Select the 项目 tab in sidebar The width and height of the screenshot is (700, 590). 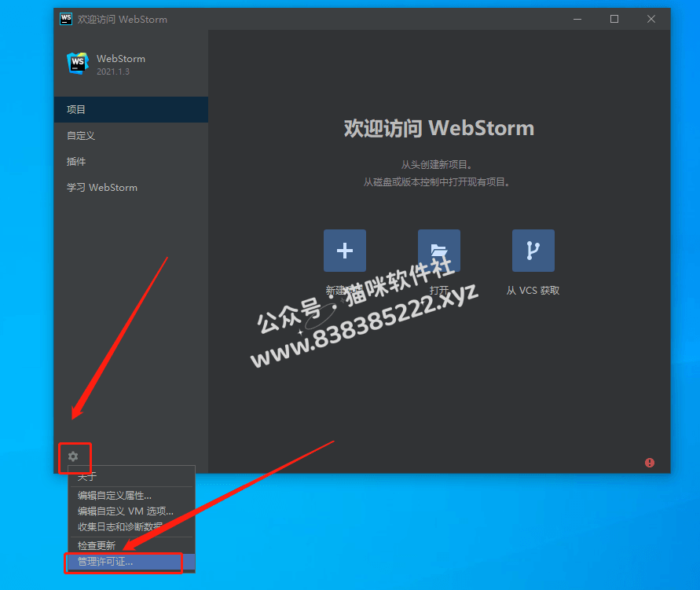[130, 109]
